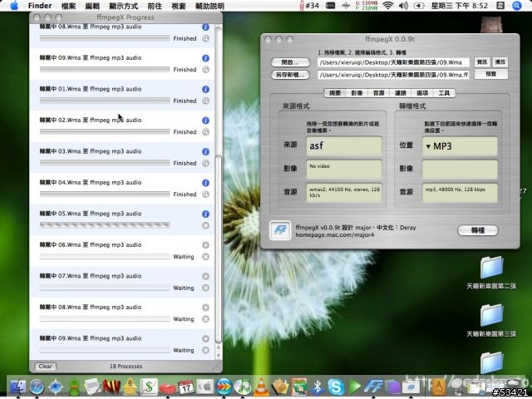Open info for the 03.Wma conversion

click(205, 151)
